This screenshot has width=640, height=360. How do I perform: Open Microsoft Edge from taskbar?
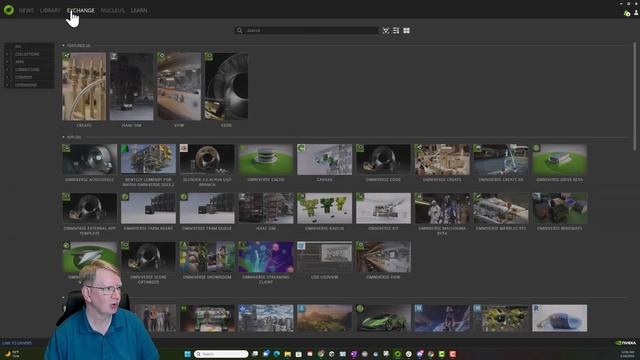pyautogui.click(x=277, y=354)
